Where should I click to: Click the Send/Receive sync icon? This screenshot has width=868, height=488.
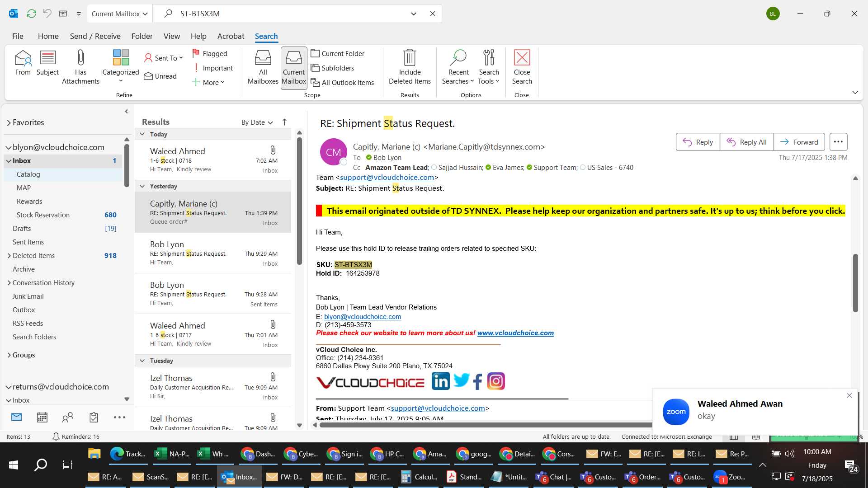click(x=31, y=14)
